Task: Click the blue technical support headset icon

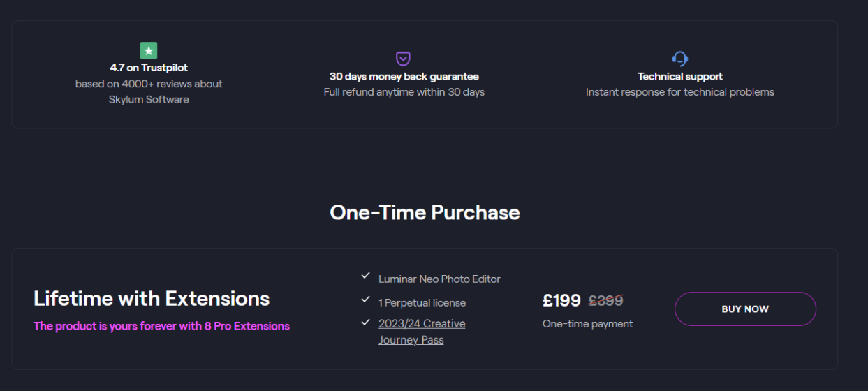Action: click(x=679, y=58)
